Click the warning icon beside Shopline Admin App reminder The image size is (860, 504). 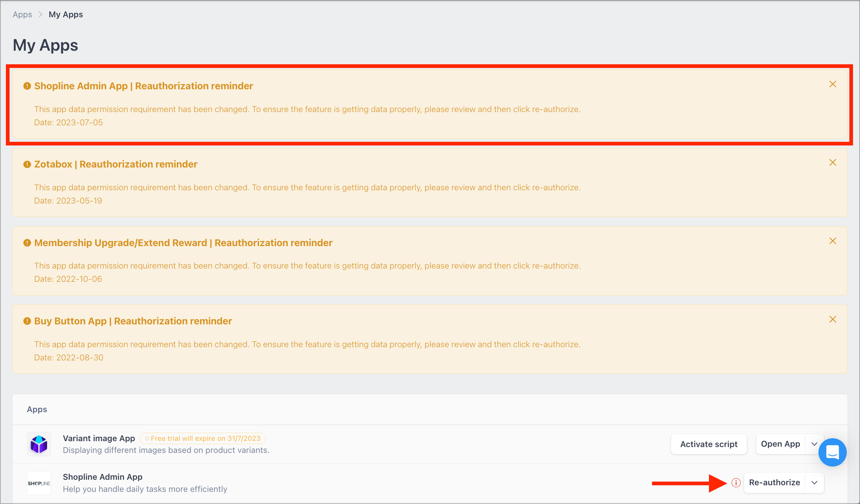pos(27,86)
